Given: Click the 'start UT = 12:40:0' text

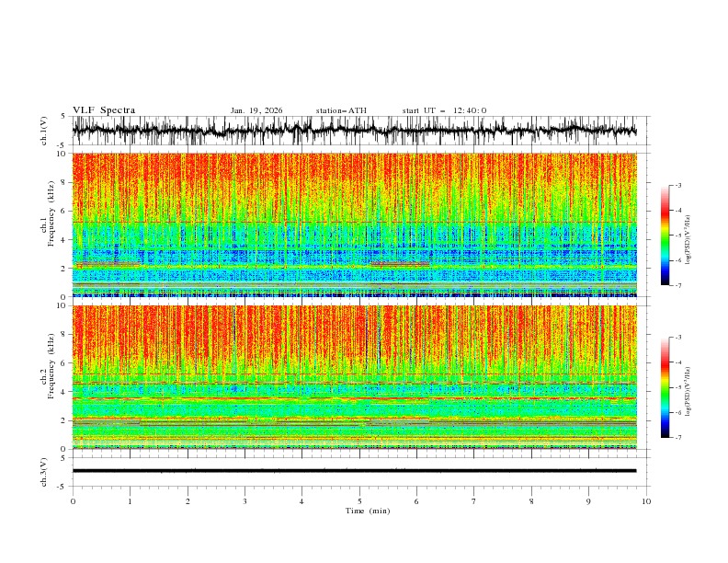Looking at the screenshot, I should pos(444,110).
